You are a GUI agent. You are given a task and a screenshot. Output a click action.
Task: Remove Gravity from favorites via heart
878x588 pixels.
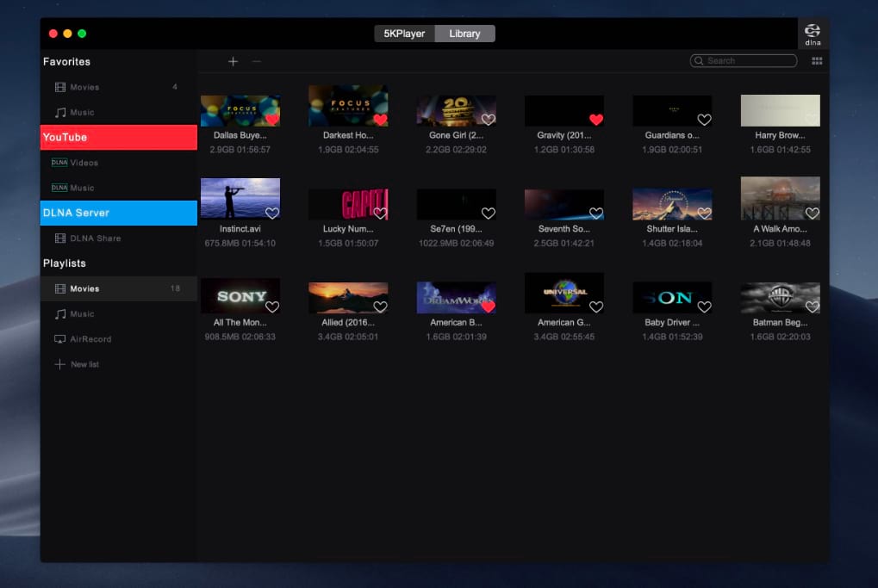(x=596, y=119)
